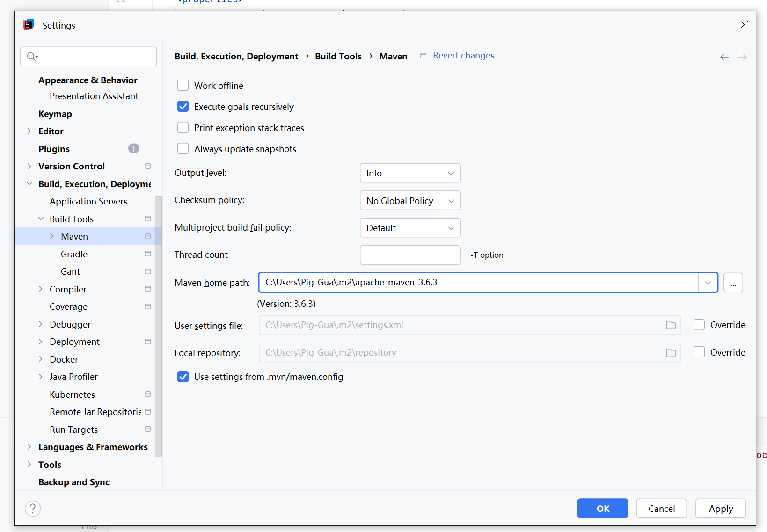Close the Settings dialog
The image size is (767, 532).
[x=744, y=25]
